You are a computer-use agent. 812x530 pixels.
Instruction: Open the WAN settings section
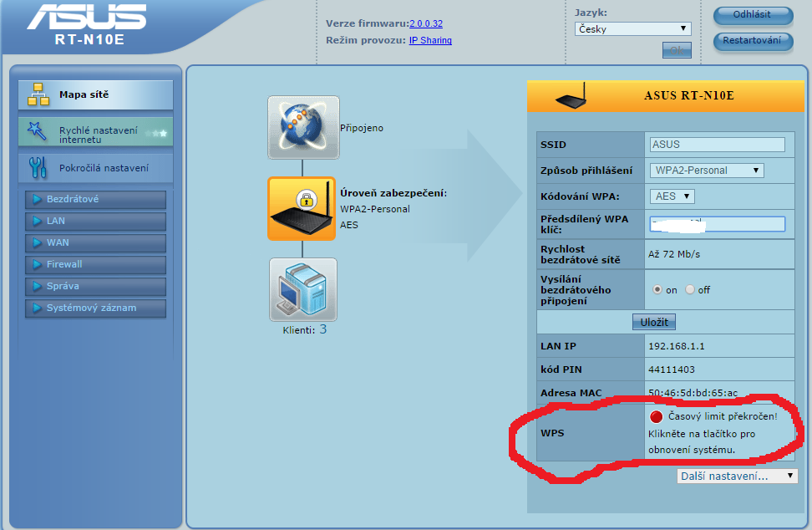[x=96, y=243]
